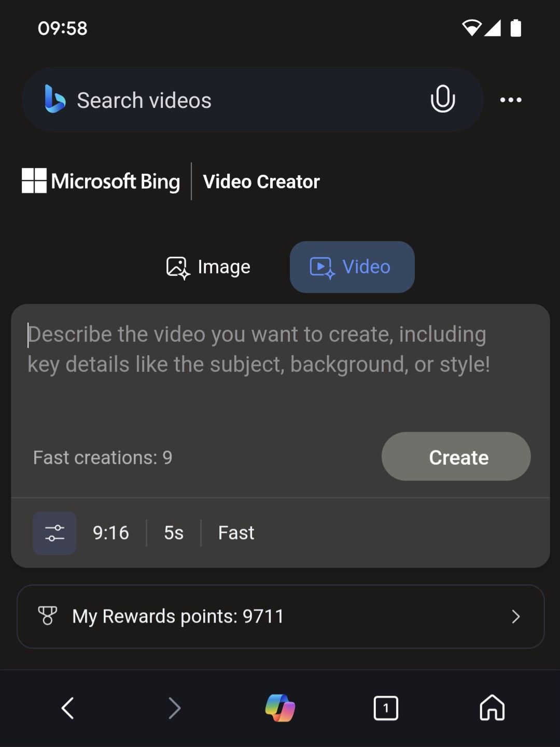Viewport: 560px width, 747px height.
Task: Launch Copilot from the bottom bar
Action: 280,708
